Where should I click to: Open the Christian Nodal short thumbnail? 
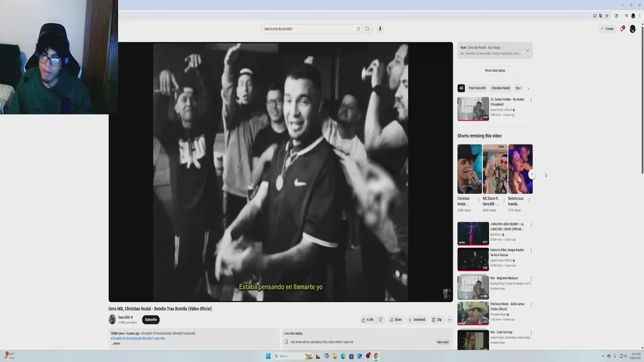click(469, 169)
